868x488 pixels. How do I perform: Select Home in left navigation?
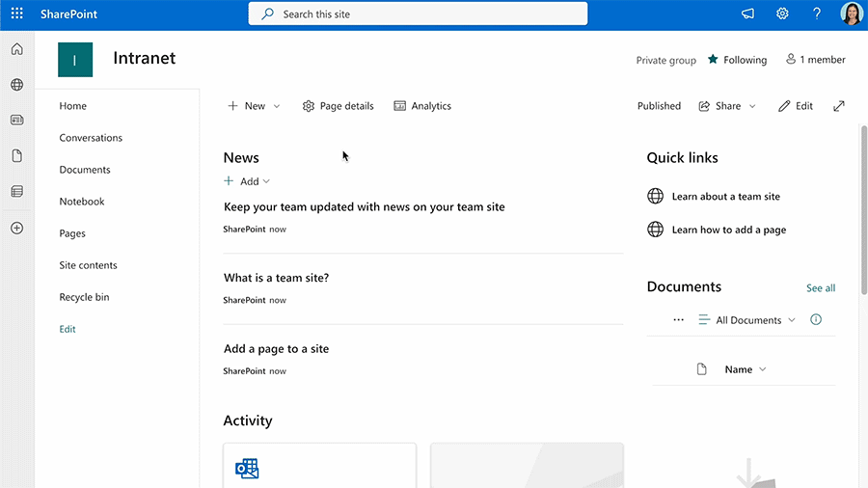click(73, 106)
